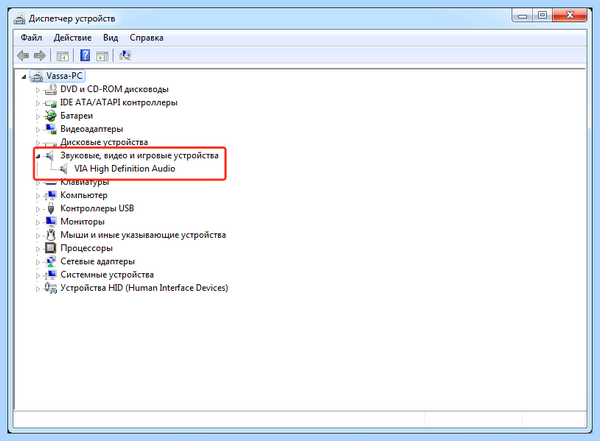600x441 pixels.
Task: Select the Видеоадаптеры label
Action: (91, 129)
